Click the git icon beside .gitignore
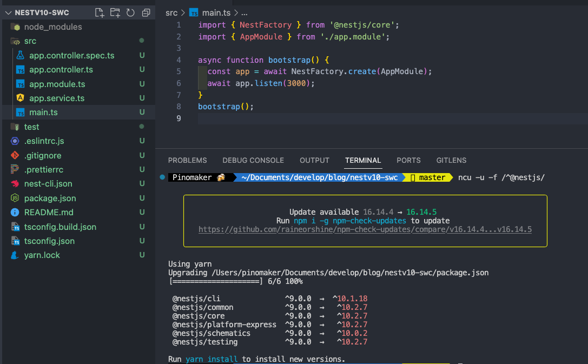 point(15,155)
